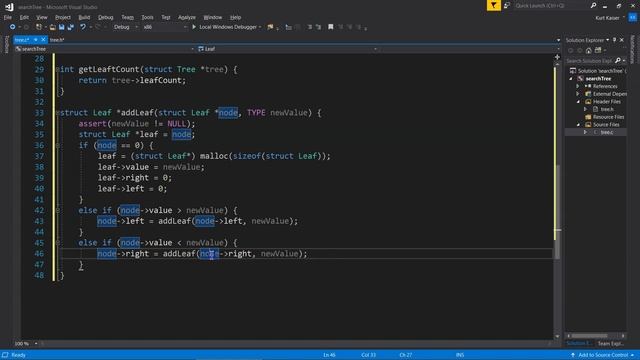Screen dimensions: 640x360
Task: Click the editor split window plus icon
Action: pos(557,57)
